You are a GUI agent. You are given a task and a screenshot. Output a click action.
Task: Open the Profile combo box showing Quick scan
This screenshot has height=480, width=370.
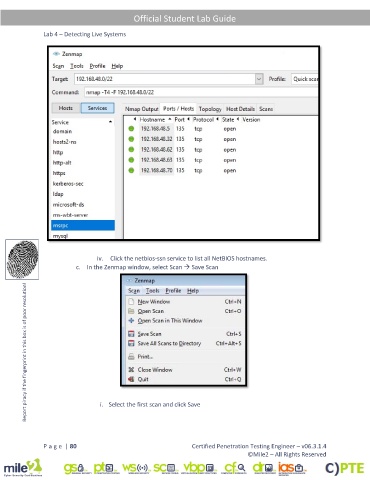305,79
